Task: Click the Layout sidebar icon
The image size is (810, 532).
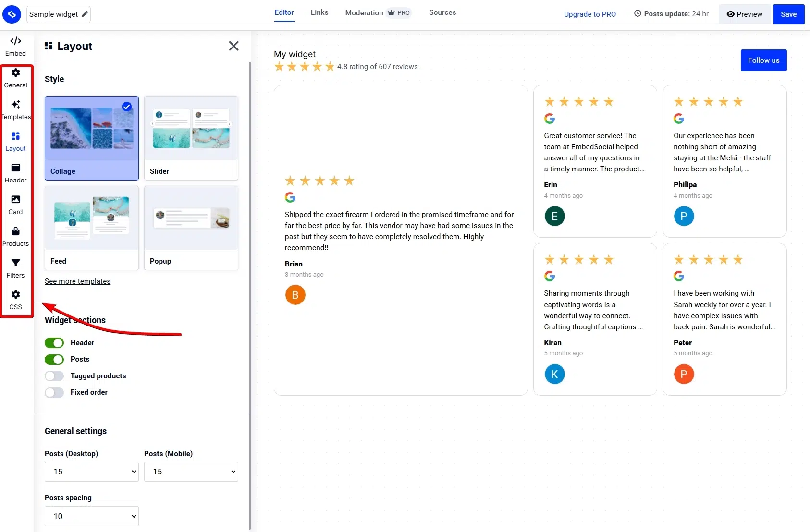Action: [x=15, y=141]
